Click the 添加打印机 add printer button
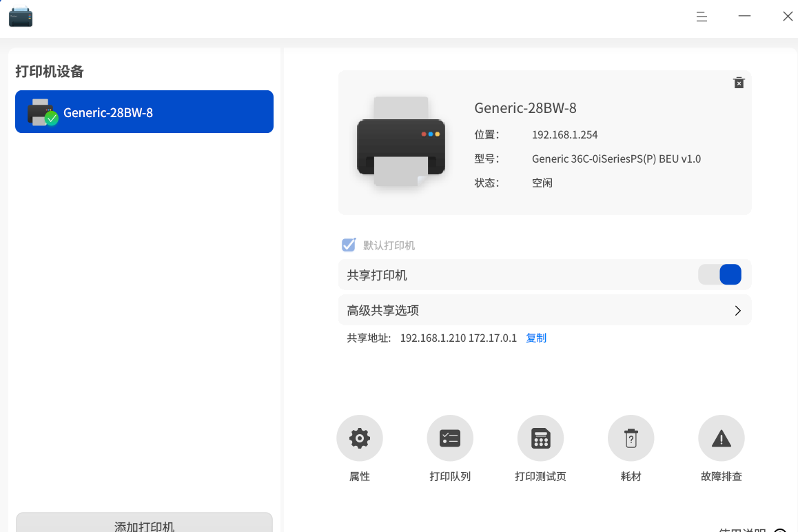This screenshot has width=798, height=532. click(144, 522)
